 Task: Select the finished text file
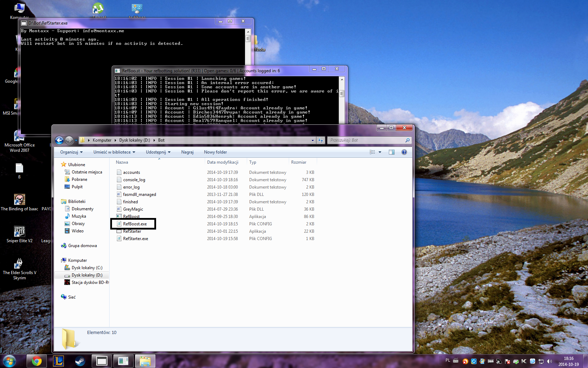pyautogui.click(x=130, y=202)
